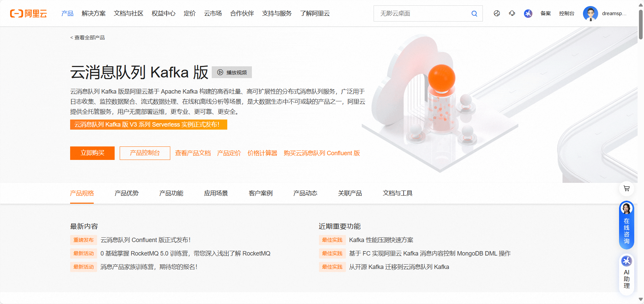Click the scrollbar down arrow
Viewport: 644px width, 304px height.
(641, 299)
